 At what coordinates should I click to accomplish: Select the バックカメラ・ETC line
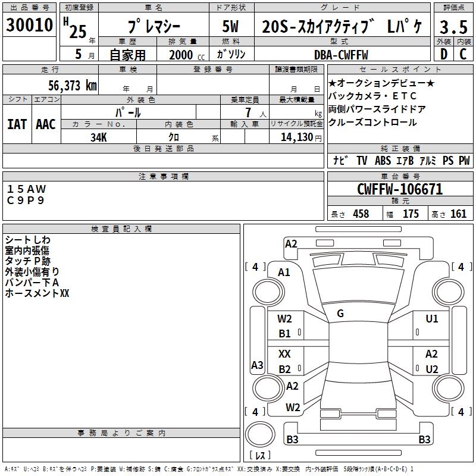click(x=372, y=96)
